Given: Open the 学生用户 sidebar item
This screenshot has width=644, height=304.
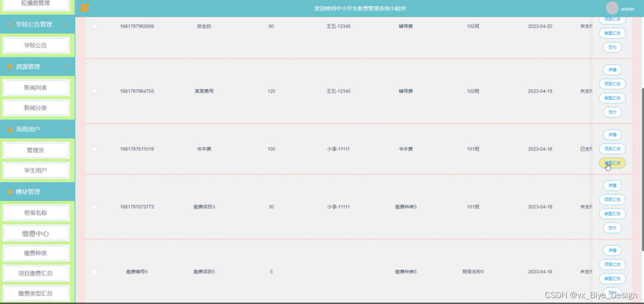Looking at the screenshot, I should [x=36, y=171].
